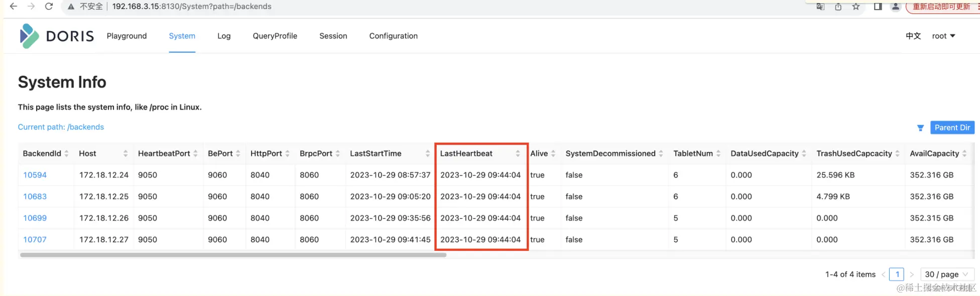Click LastStartTime 2023-10-29 09:41:45
Screen dimensions: 980x296
[390, 240]
